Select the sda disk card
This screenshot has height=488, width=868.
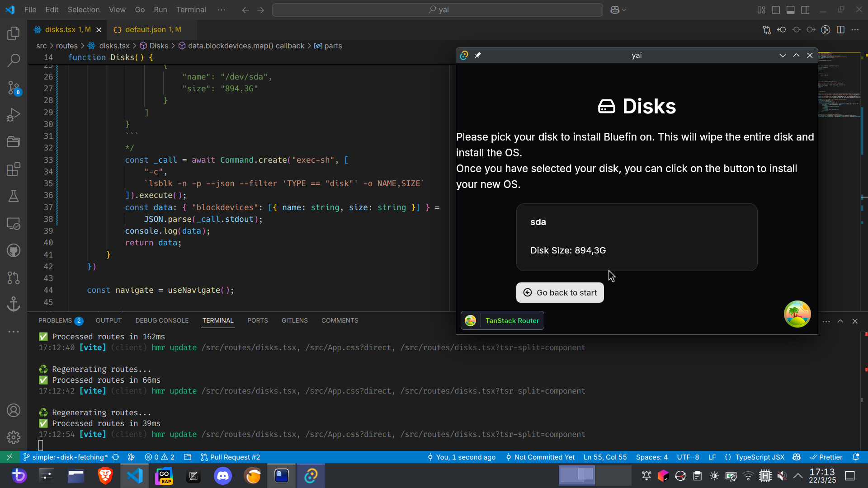tap(637, 237)
